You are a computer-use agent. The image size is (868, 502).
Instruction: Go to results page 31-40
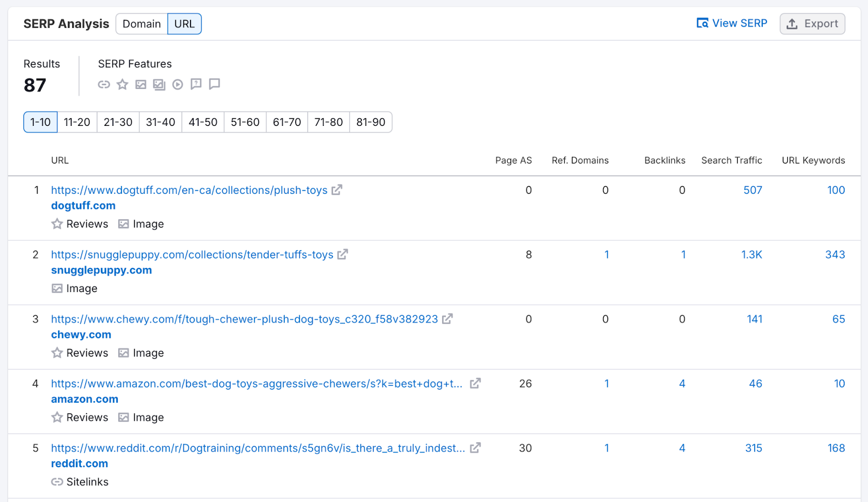161,122
